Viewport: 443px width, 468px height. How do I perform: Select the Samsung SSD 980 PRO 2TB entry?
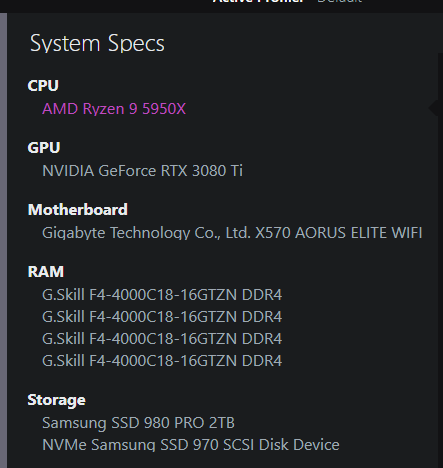pyautogui.click(x=138, y=423)
